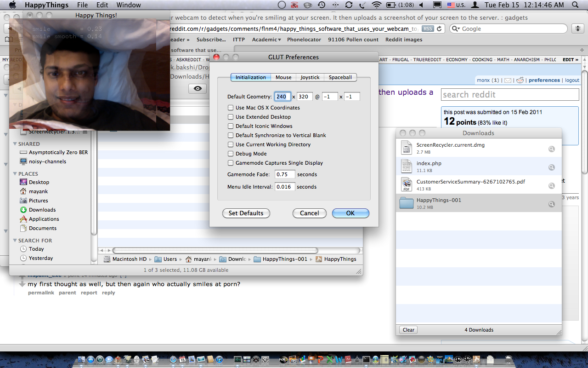Click the CustomerServiceSummary PDF file icon
Image resolution: width=588 pixels, height=368 pixels.
[407, 184]
